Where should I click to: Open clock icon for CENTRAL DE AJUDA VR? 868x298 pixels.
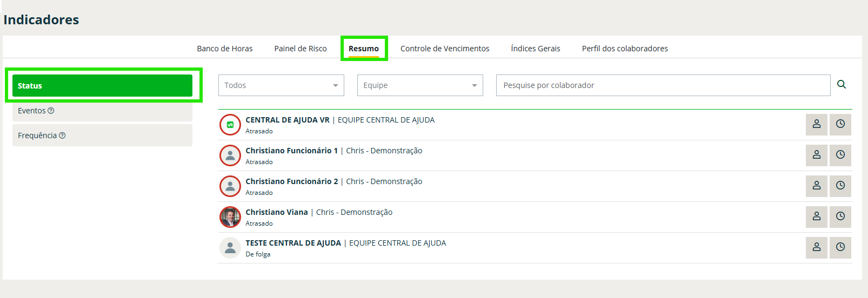pos(840,124)
